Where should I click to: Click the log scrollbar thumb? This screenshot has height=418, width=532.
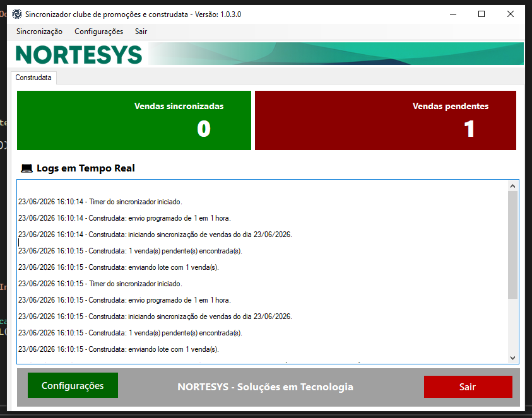pyautogui.click(x=512, y=245)
